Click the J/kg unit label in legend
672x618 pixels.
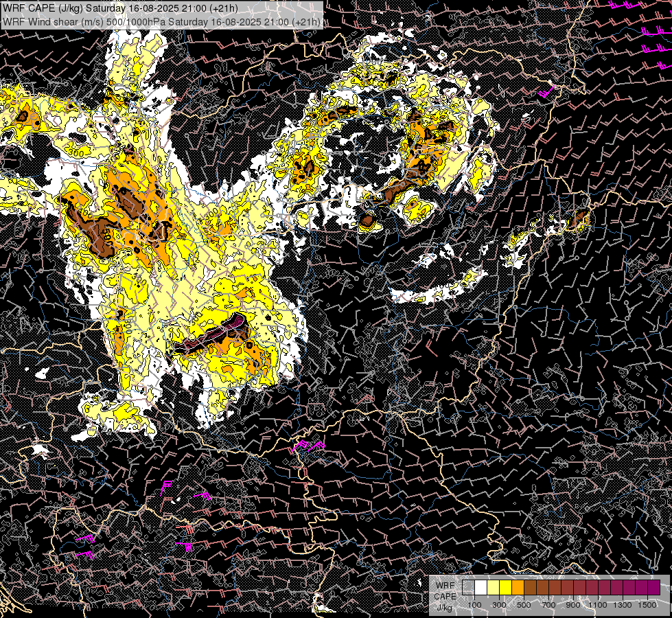[x=445, y=608]
